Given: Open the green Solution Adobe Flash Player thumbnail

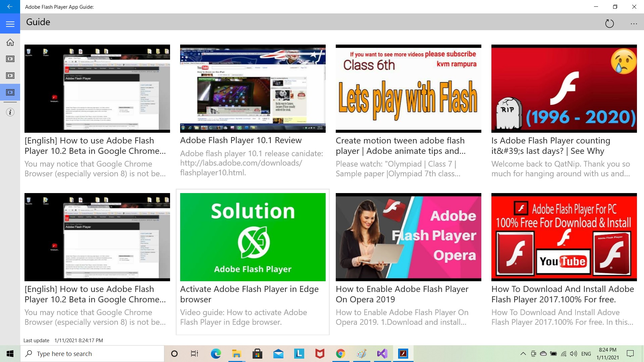Looking at the screenshot, I should tap(253, 237).
